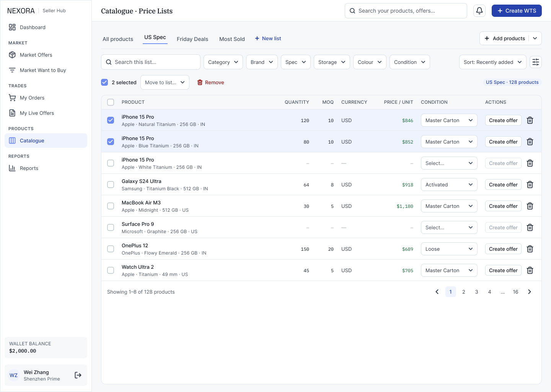Screen dimensions: 551x392
Task: Click trash icon for MacBook Air M3
Action: 530,206
